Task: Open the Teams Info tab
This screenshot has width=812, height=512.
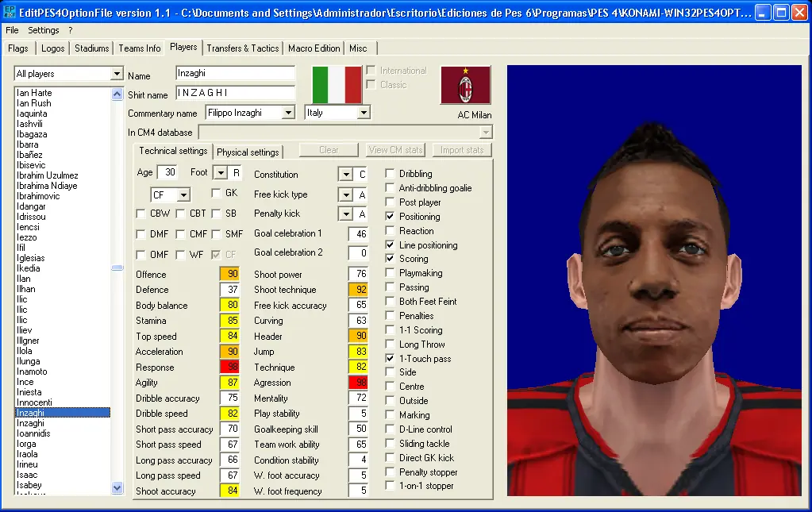Action: [140, 48]
